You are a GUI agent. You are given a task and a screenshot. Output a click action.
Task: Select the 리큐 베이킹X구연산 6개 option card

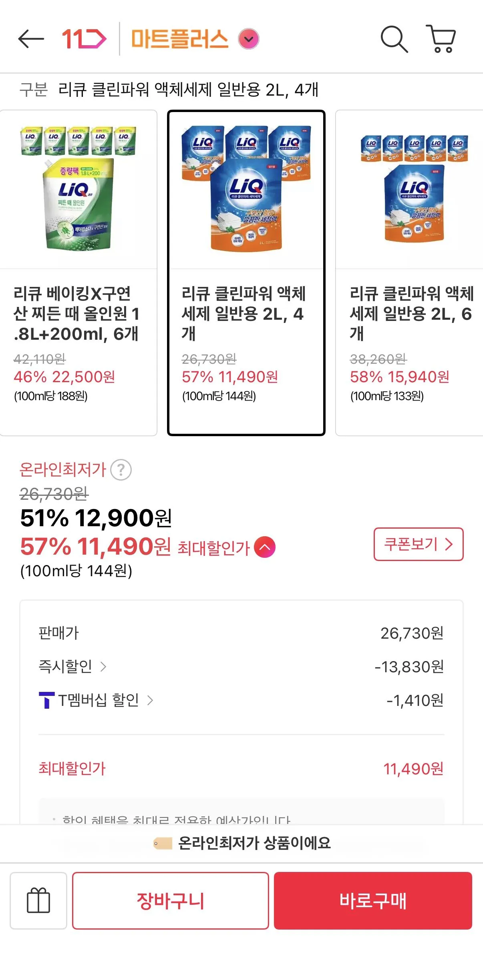click(78, 273)
